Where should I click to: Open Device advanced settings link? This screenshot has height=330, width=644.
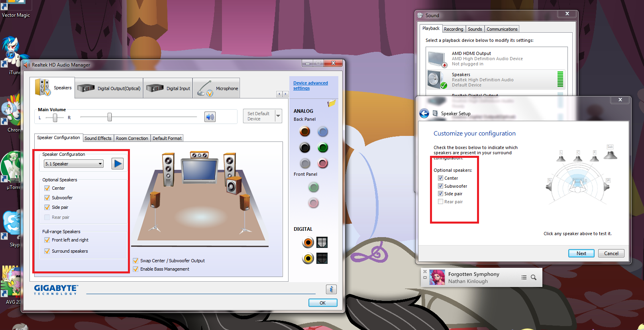coord(310,86)
